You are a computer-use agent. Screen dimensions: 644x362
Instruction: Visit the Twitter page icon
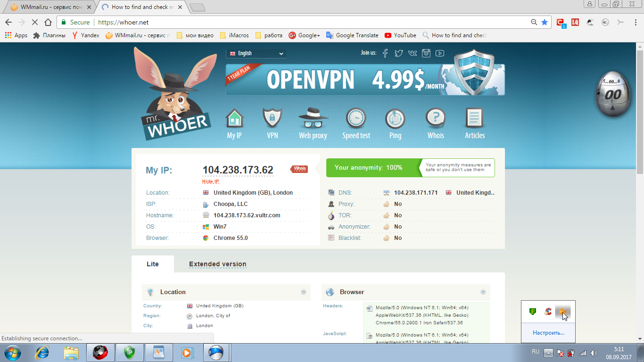point(399,53)
